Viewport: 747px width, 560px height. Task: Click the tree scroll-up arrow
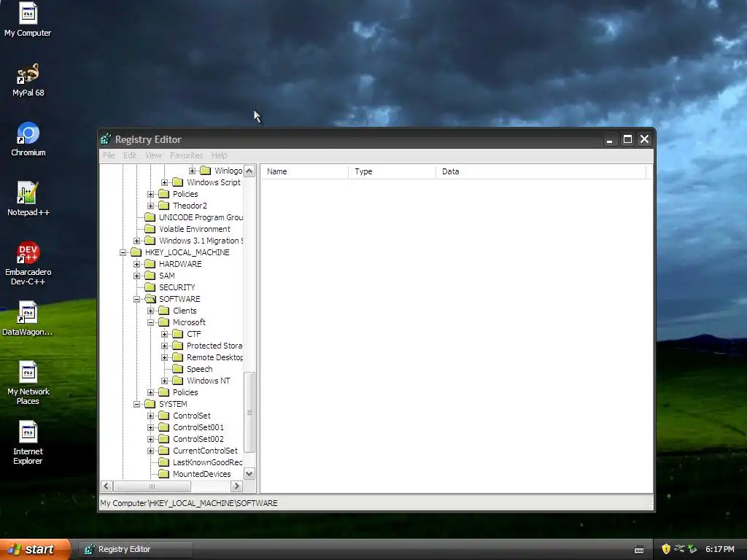(249, 171)
